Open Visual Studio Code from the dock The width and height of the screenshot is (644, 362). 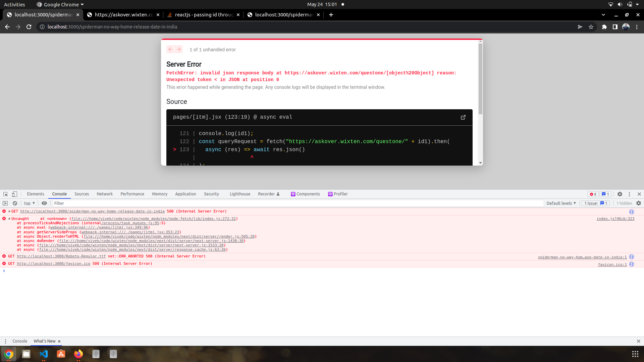click(x=44, y=354)
